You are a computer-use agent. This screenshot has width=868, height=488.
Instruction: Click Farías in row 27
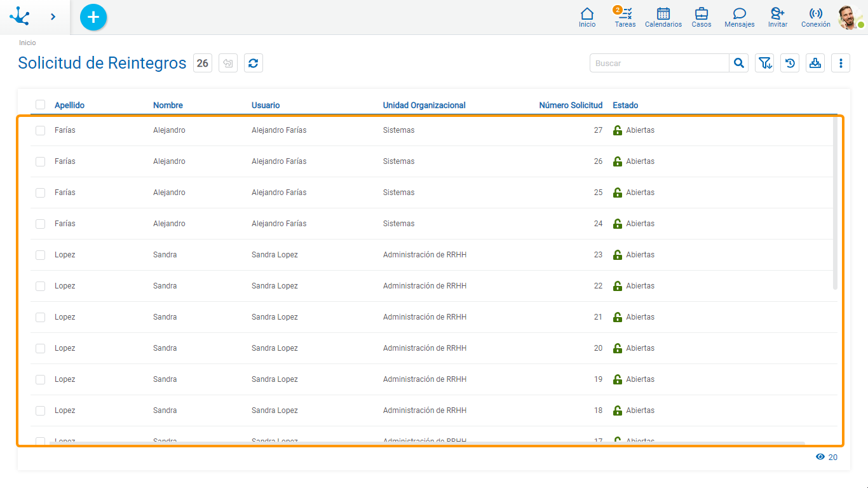click(x=65, y=130)
